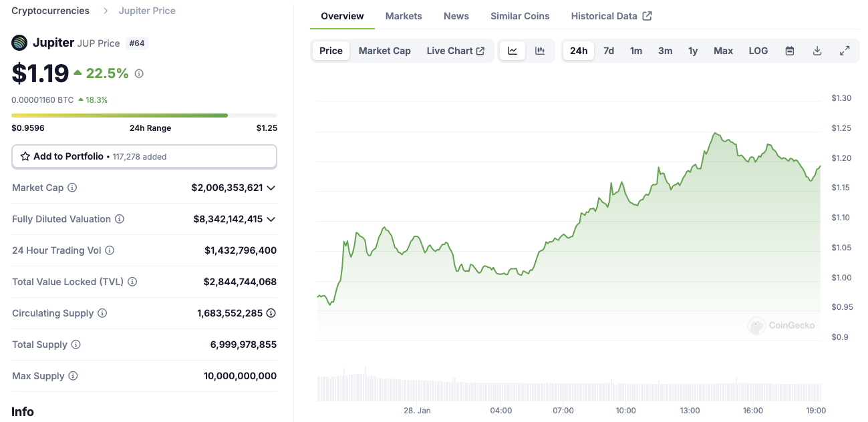Open the Market Cap info tooltip icon
This screenshot has width=868, height=422.
click(x=72, y=188)
